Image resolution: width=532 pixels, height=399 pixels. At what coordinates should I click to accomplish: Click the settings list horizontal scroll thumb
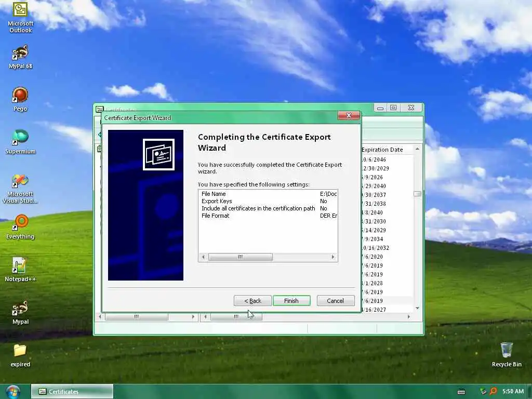pyautogui.click(x=240, y=257)
